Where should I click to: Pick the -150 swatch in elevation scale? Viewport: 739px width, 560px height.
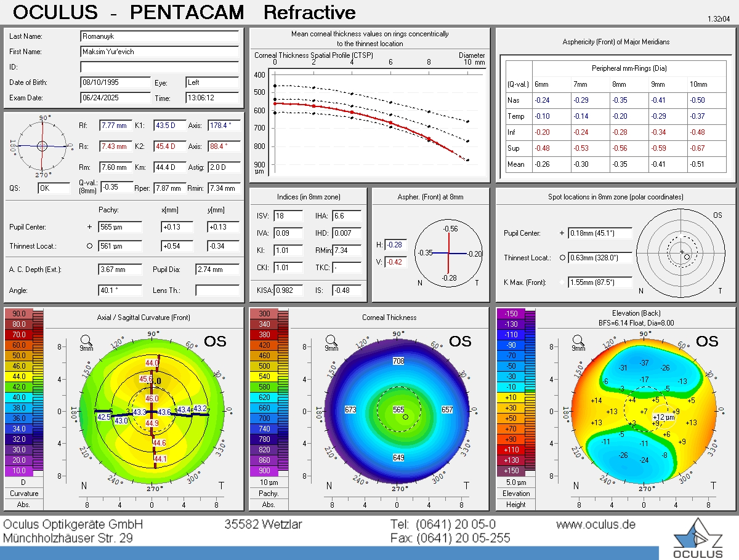511,314
